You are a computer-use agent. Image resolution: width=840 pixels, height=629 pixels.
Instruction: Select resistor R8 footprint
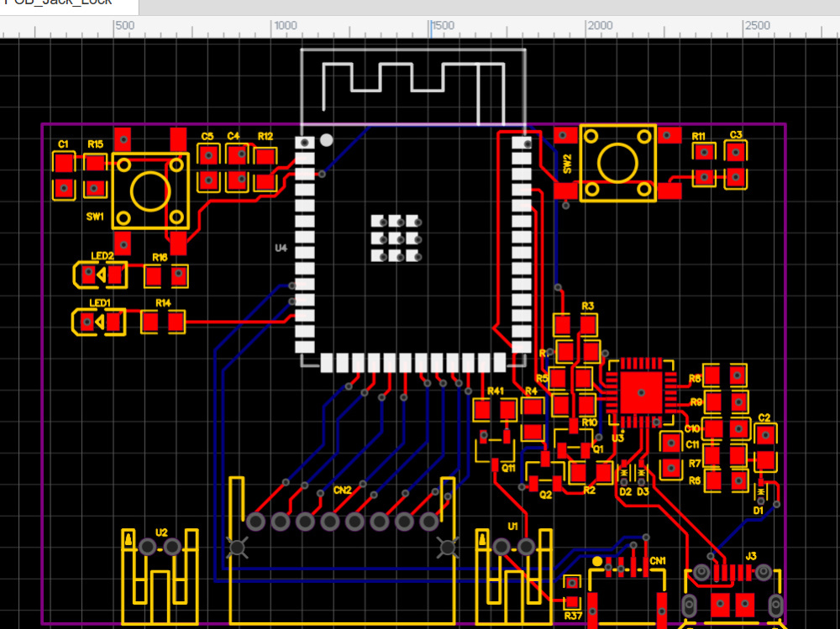point(725,375)
